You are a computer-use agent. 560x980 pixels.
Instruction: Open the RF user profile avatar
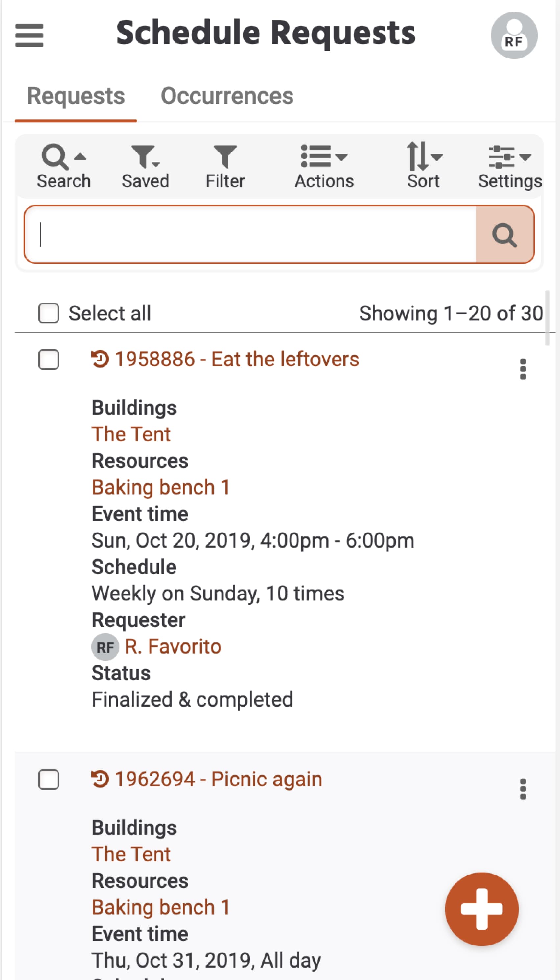[x=514, y=35]
